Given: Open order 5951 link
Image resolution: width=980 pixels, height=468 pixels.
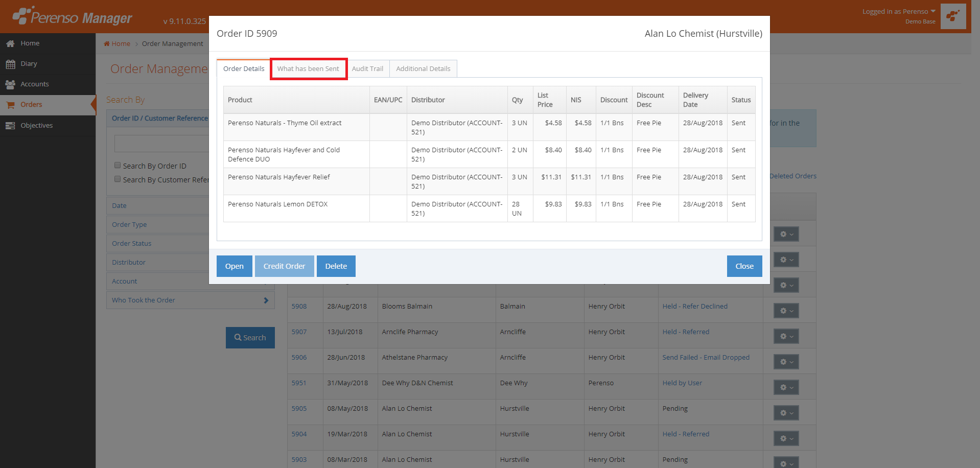Looking at the screenshot, I should (x=299, y=383).
